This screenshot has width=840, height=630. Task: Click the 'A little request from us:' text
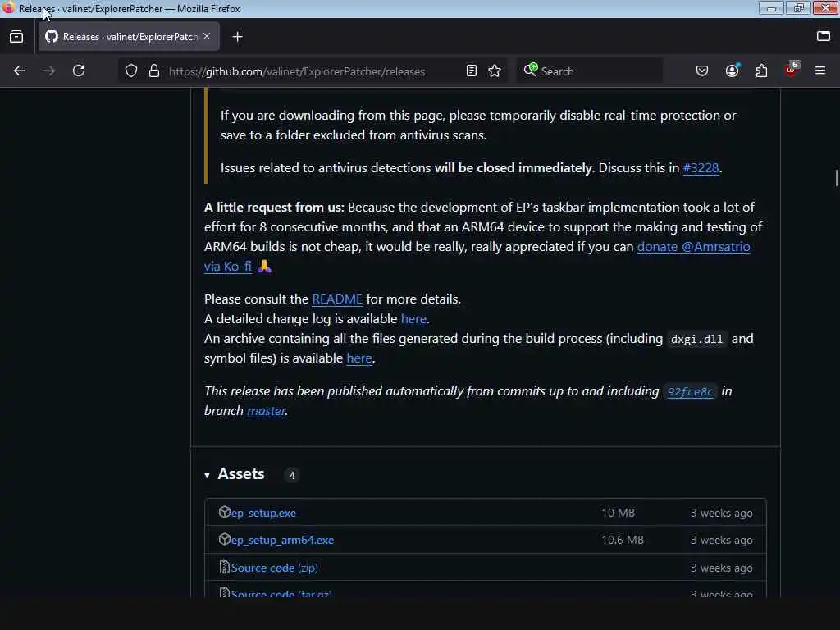274,208
